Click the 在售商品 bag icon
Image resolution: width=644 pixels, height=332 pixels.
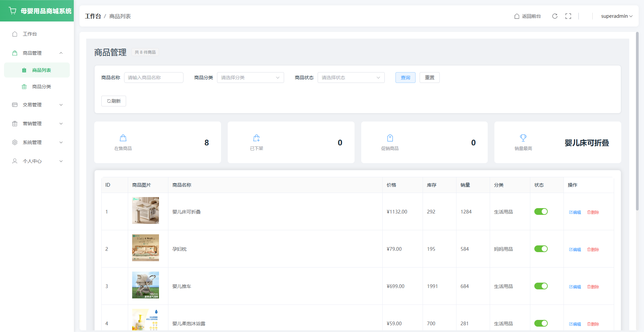[123, 138]
